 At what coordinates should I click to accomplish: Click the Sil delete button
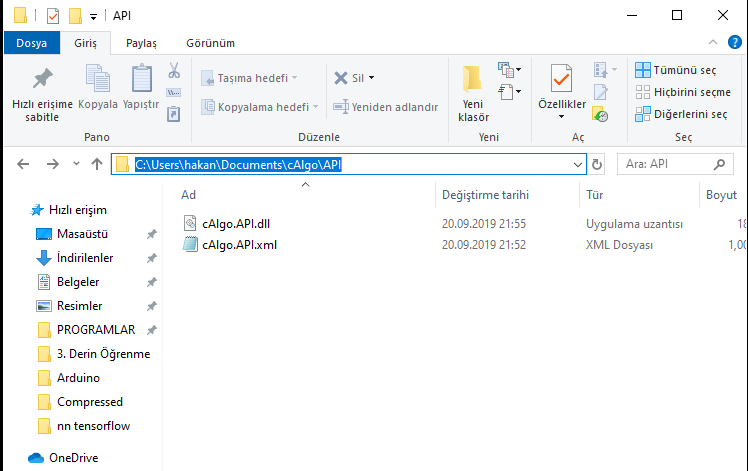(349, 78)
